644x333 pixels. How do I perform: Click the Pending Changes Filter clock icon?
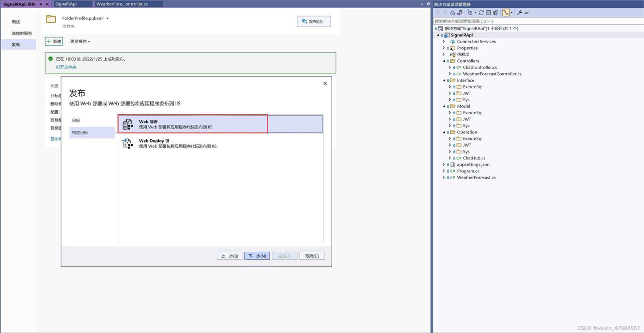(x=470, y=13)
